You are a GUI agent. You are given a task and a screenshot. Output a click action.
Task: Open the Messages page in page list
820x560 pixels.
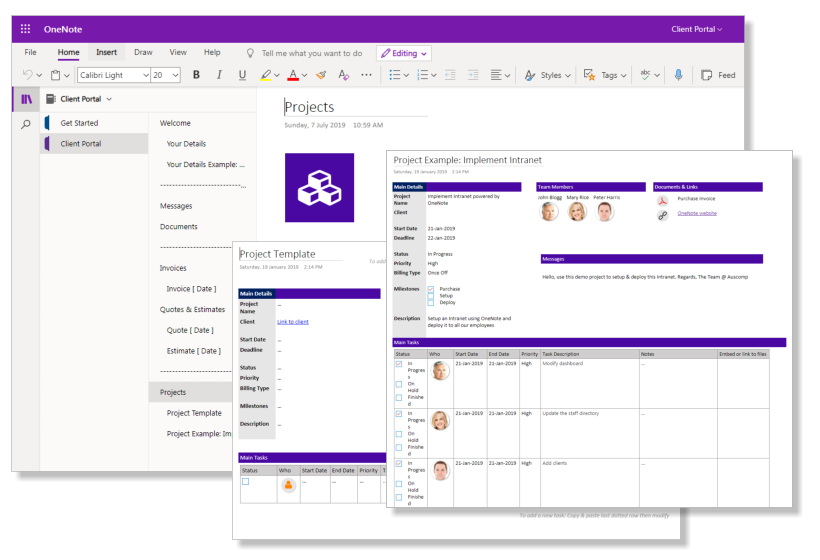point(176,206)
